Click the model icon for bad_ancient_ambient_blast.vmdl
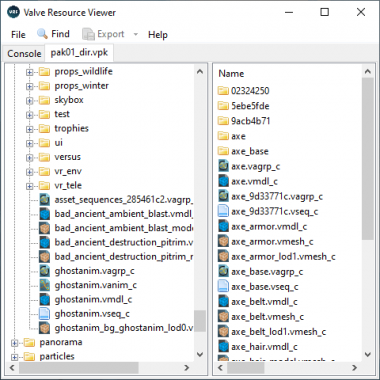Image resolution: width=380 pixels, height=380 pixels. click(x=44, y=214)
